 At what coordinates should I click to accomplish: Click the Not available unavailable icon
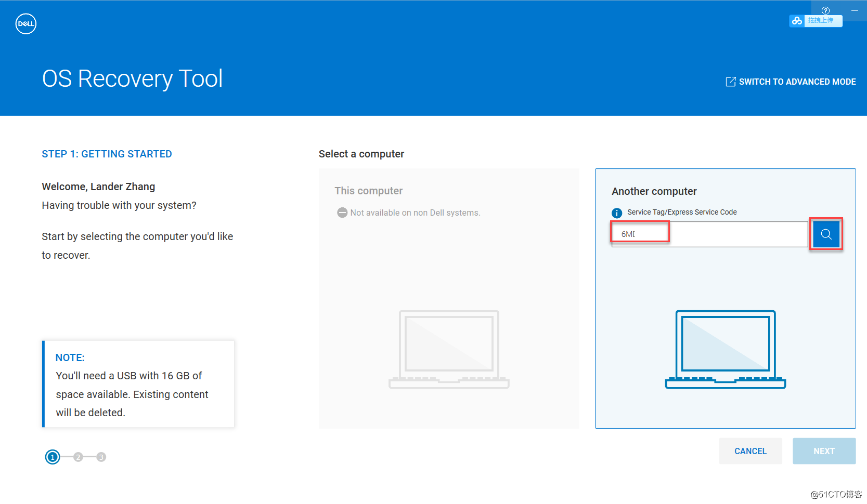tap(342, 213)
